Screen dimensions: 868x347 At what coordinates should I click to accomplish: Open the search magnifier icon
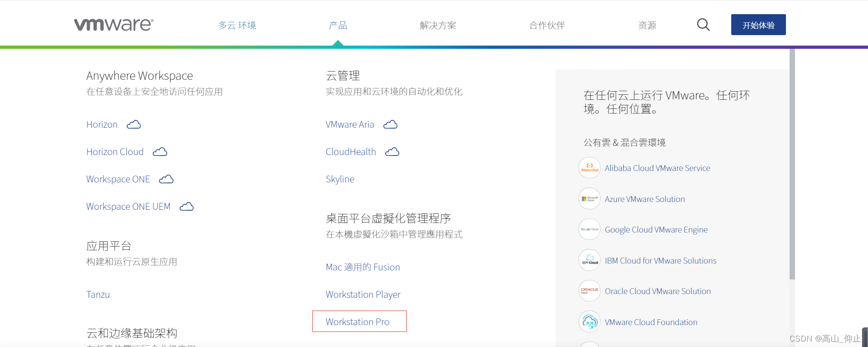point(703,25)
